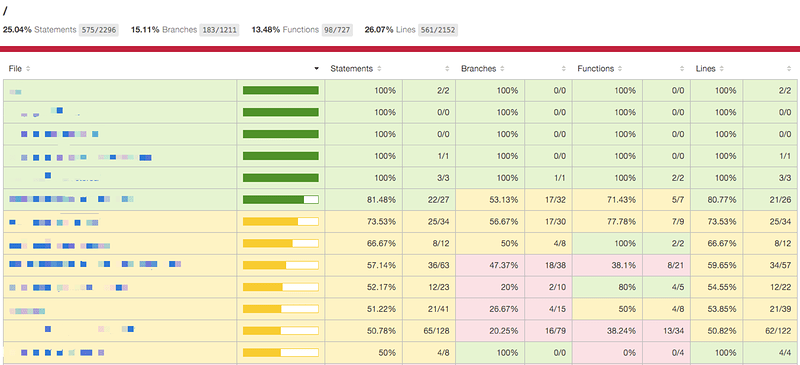Click the File column header label
800x365 pixels.
pos(15,69)
